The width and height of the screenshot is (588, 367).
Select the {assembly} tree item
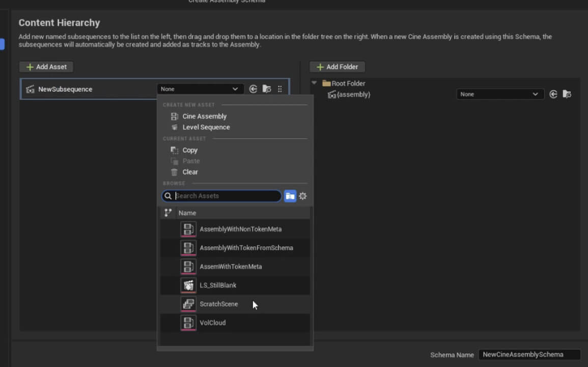click(x=349, y=95)
